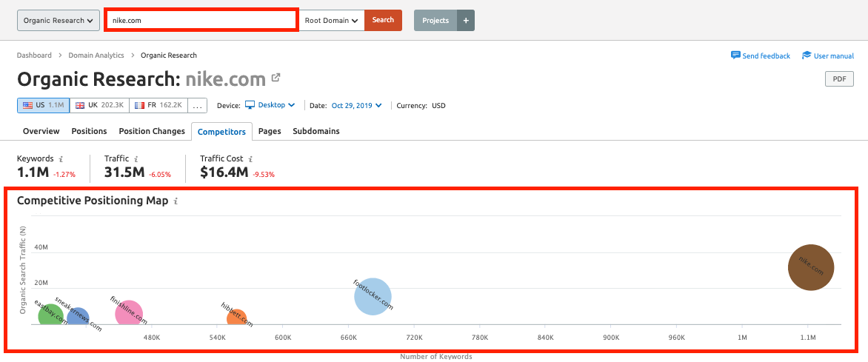Click the 1.1M Keywords value
868x362 pixels.
33,172
